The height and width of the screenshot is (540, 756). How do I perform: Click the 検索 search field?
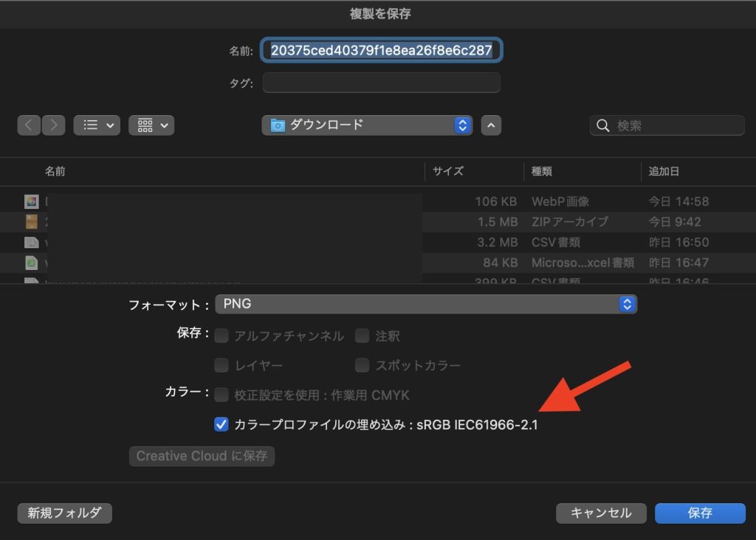point(667,125)
